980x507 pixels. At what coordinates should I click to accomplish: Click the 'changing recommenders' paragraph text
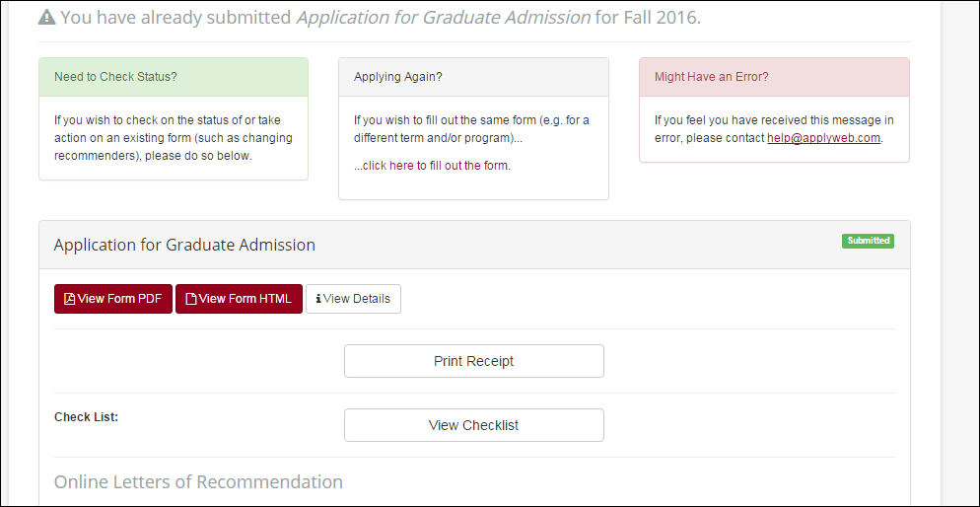[173, 138]
